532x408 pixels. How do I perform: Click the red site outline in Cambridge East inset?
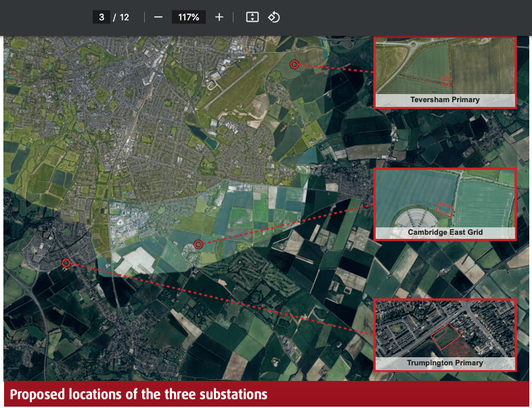tap(444, 209)
